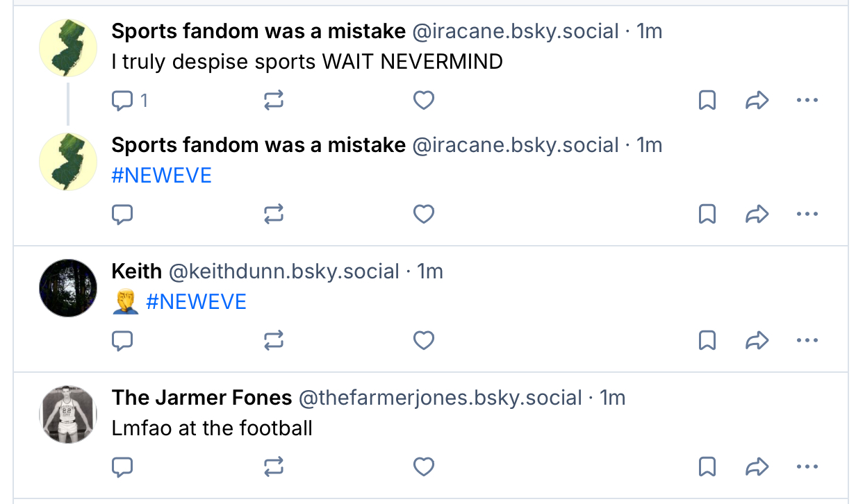
Task: Open more options on 'WAIT NEVERMIND' post
Action: coord(807,101)
